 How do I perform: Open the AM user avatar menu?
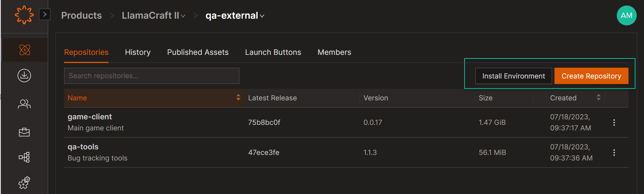[626, 15]
